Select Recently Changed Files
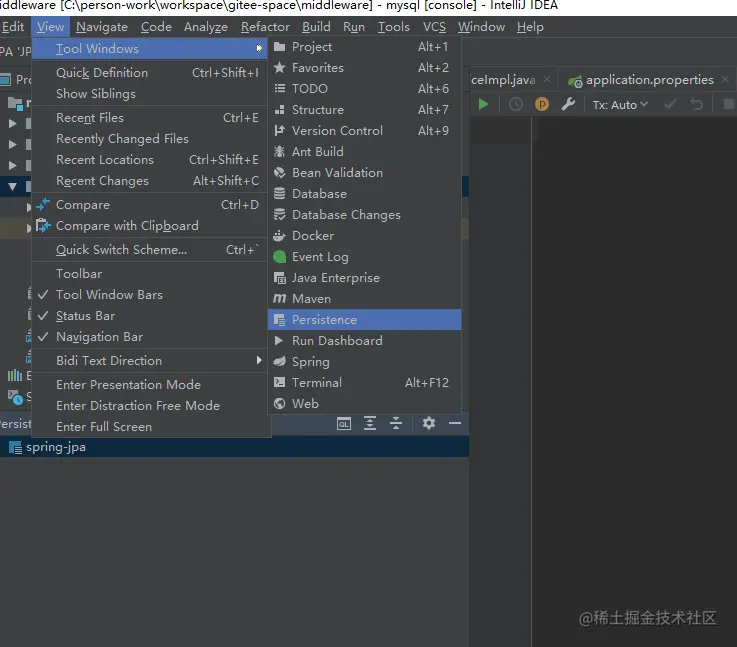 pos(151,139)
